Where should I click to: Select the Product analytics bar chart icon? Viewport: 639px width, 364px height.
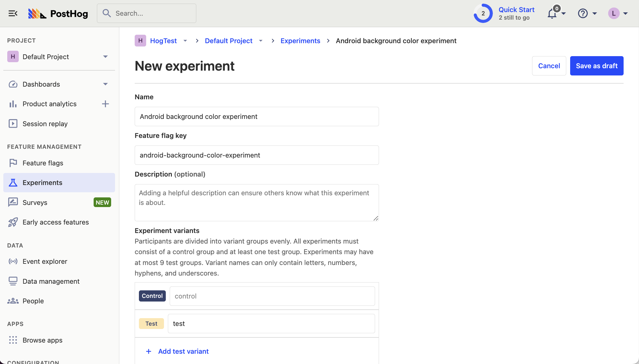(13, 104)
